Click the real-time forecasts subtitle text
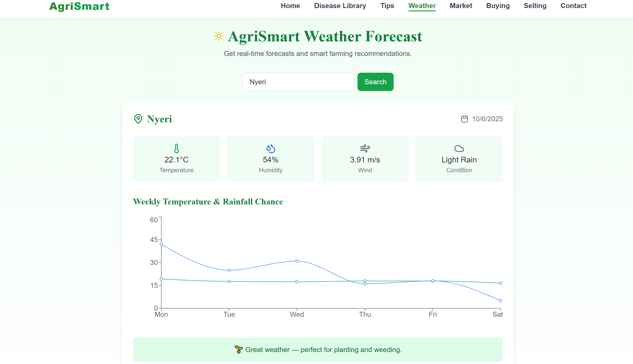633x364 pixels. pyautogui.click(x=318, y=54)
